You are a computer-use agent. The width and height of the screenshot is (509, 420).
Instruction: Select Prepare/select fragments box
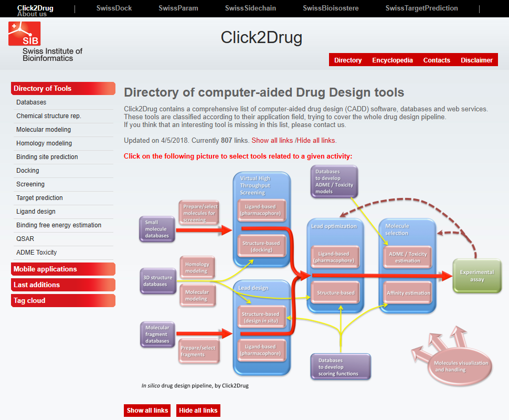199,351
